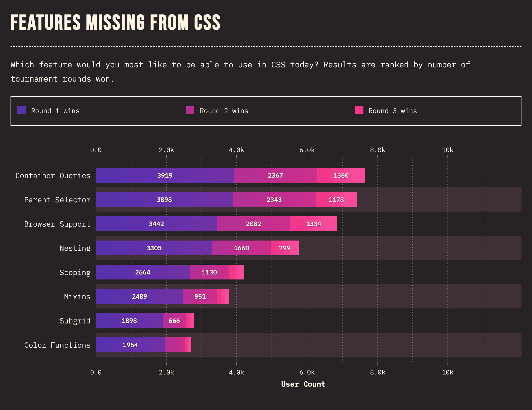Viewport: 532px width, 410px height.
Task: Click the Nesting 799 bar segment
Action: coord(285,248)
